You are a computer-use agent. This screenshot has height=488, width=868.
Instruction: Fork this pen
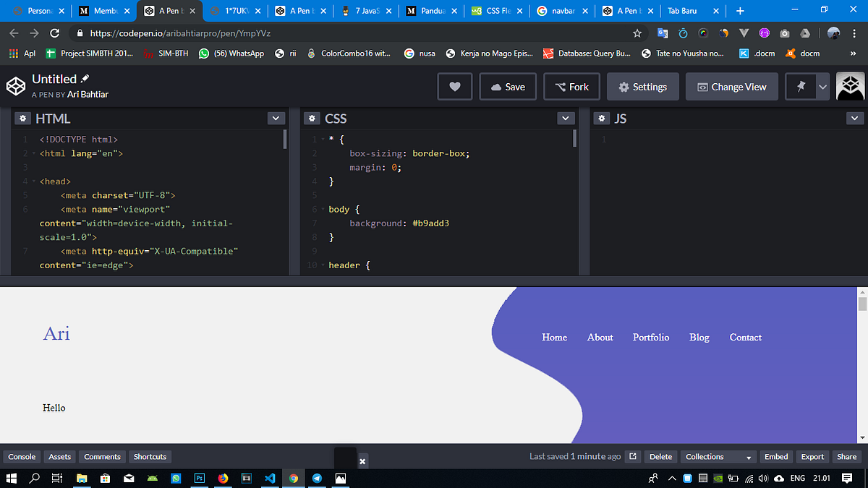click(571, 86)
